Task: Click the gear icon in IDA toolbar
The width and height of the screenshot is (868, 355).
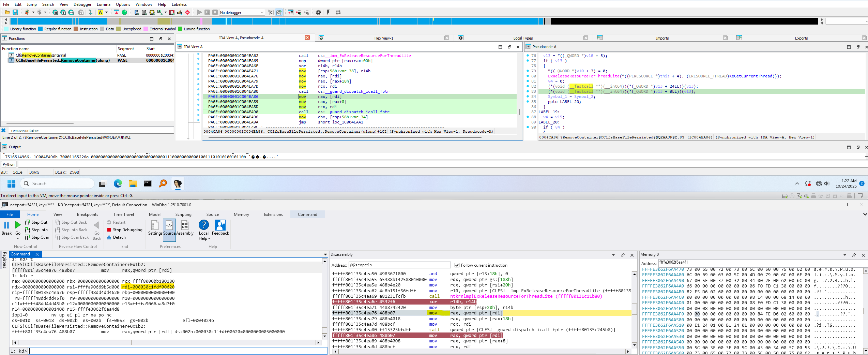Action: [318, 12]
